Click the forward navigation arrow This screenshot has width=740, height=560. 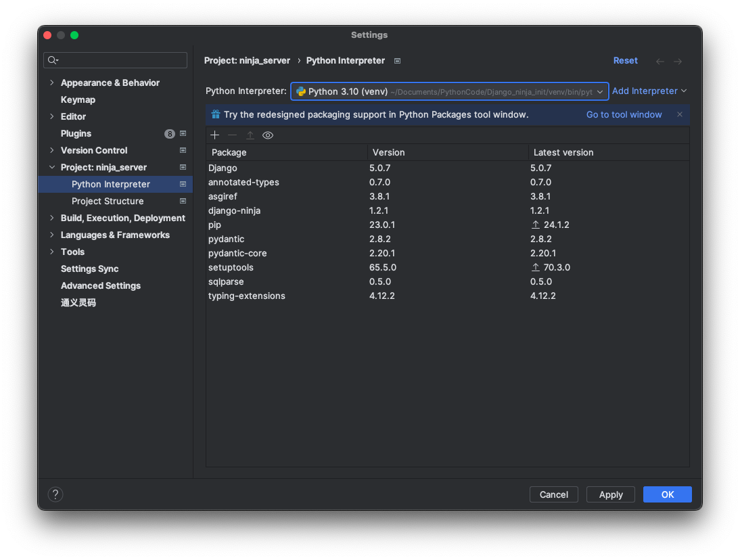(x=678, y=62)
